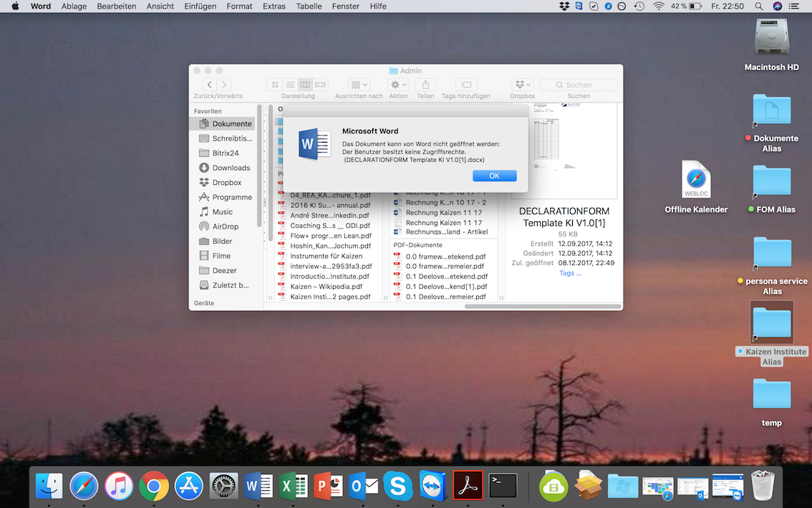Screen dimensions: 812x508
Task: Click the Finder Suchen search field
Action: [579, 85]
